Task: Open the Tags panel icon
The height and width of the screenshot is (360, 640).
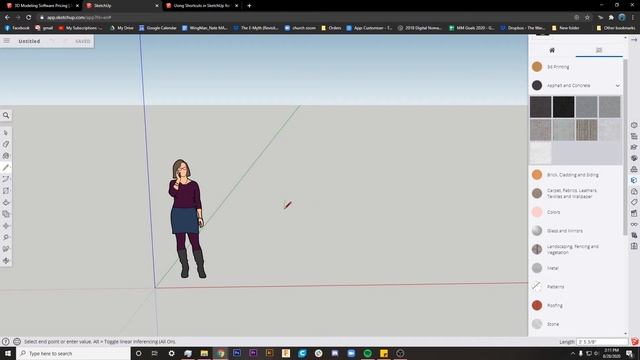Action: (634, 202)
